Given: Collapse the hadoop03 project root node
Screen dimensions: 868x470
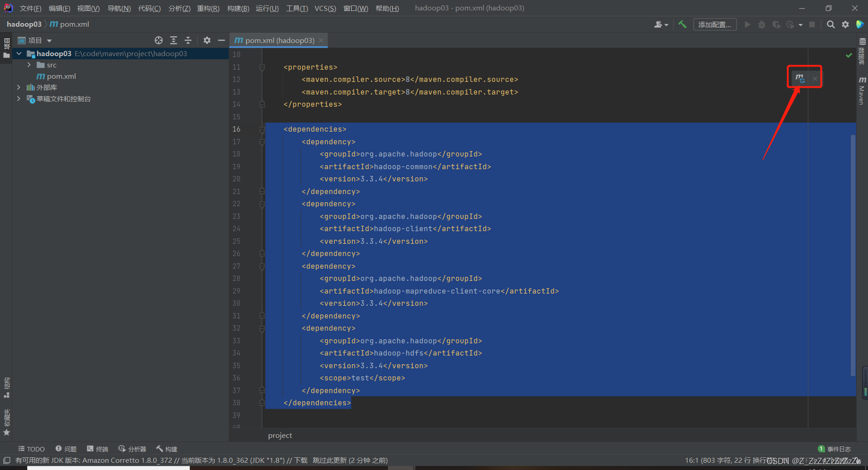Looking at the screenshot, I should pyautogui.click(x=19, y=53).
